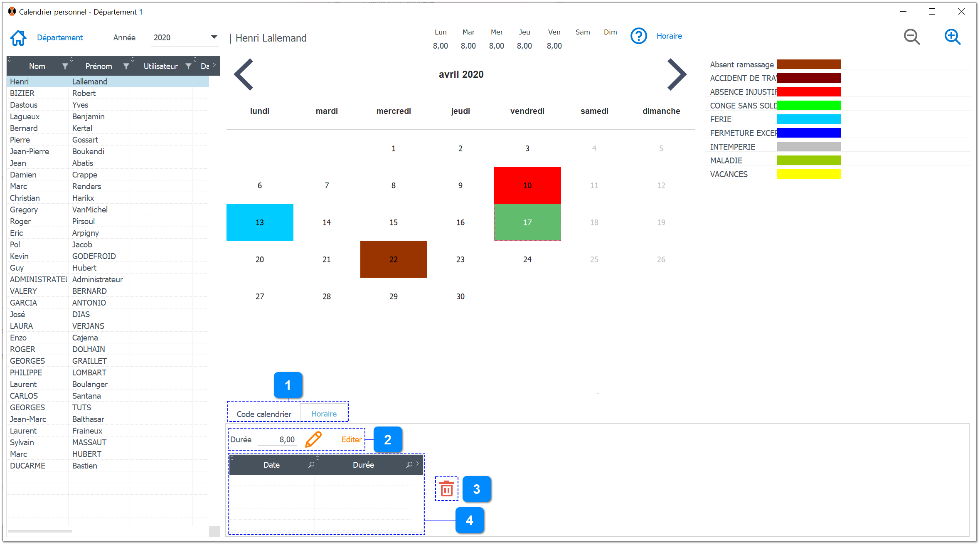Open the search in the Date column
980x545 pixels.
311,465
